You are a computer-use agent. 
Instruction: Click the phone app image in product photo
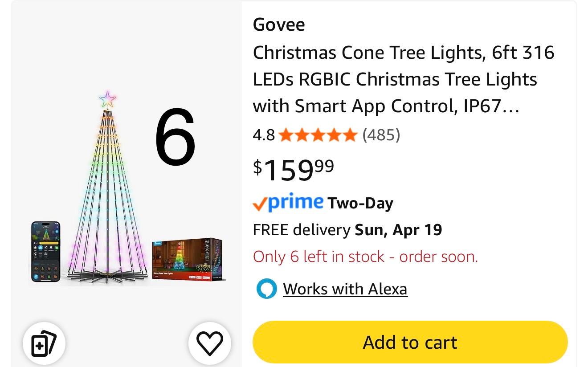pyautogui.click(x=46, y=252)
